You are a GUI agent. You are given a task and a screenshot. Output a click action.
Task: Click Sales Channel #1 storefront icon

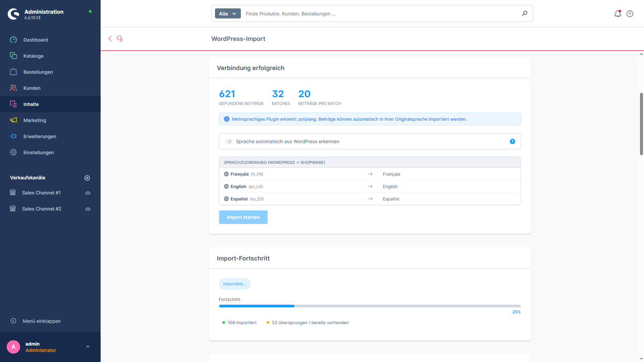[x=13, y=192]
